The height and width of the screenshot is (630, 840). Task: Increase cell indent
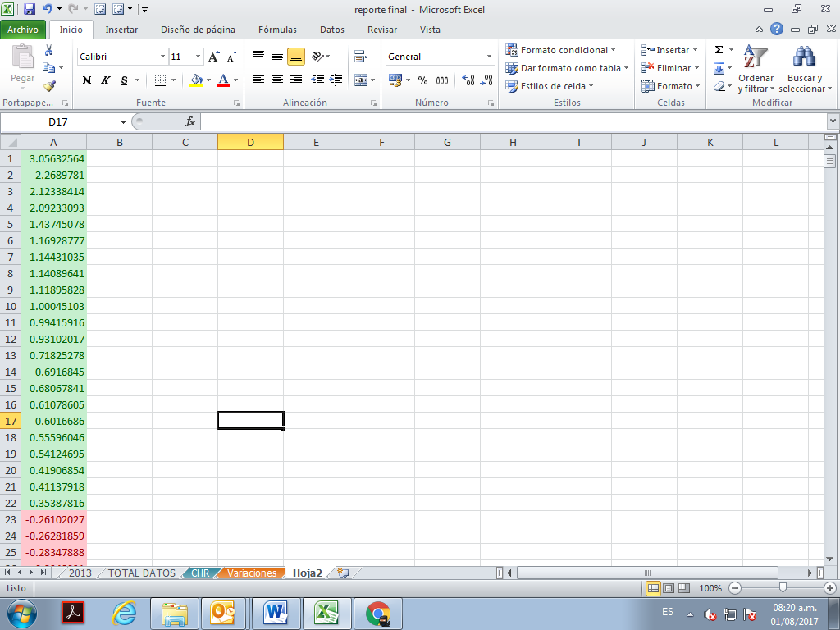coord(336,80)
